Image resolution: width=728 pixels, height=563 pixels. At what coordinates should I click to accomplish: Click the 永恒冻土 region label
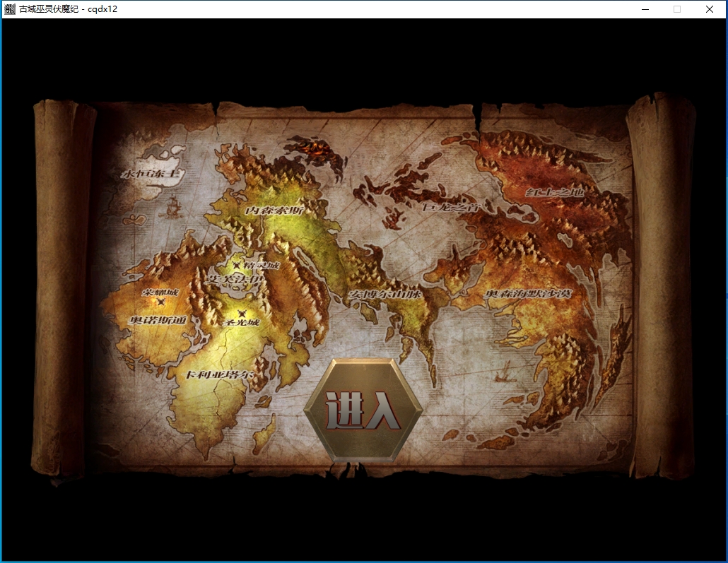[150, 174]
